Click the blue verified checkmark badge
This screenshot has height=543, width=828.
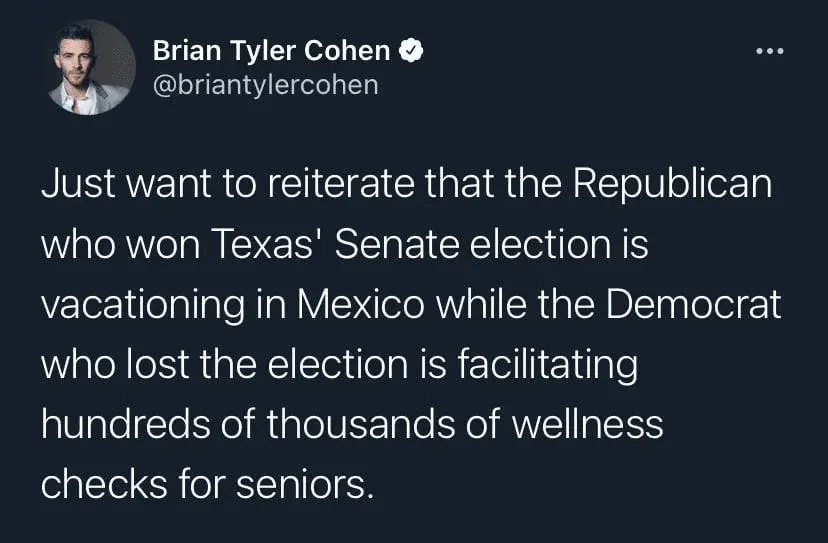coord(410,51)
